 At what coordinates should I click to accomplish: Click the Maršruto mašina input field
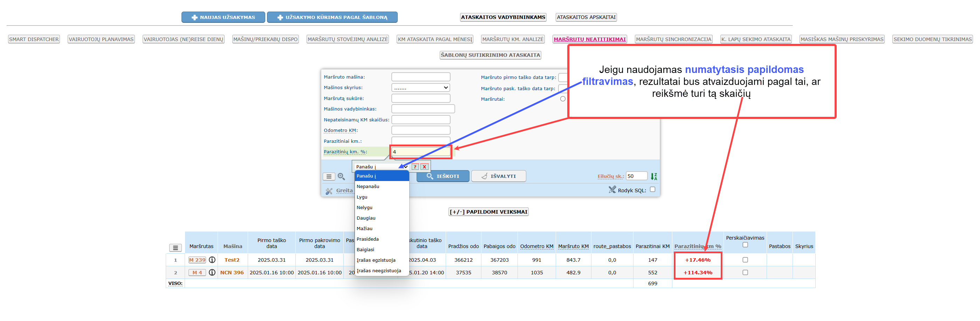(421, 77)
